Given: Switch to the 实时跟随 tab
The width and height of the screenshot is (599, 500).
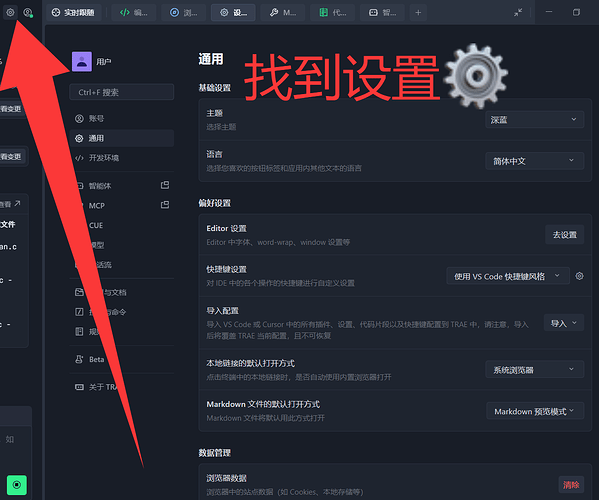Looking at the screenshot, I should [x=74, y=13].
